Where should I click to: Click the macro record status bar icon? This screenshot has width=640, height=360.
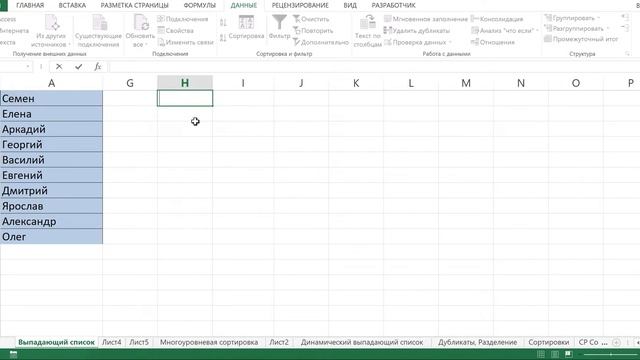pyautogui.click(x=13, y=354)
